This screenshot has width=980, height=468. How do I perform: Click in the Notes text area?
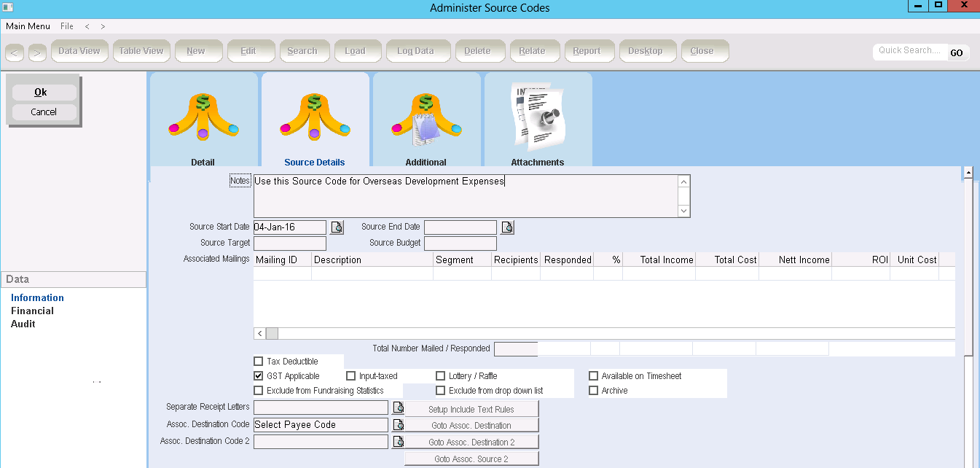[x=466, y=196]
